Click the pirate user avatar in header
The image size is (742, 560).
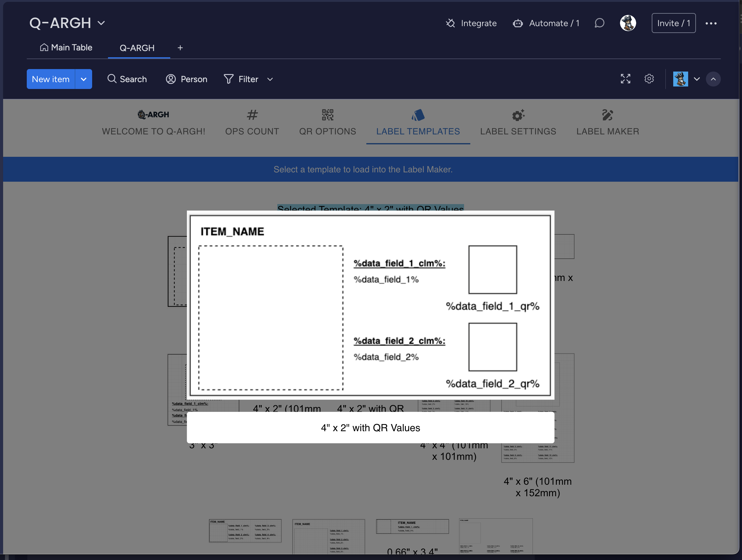[x=627, y=23]
